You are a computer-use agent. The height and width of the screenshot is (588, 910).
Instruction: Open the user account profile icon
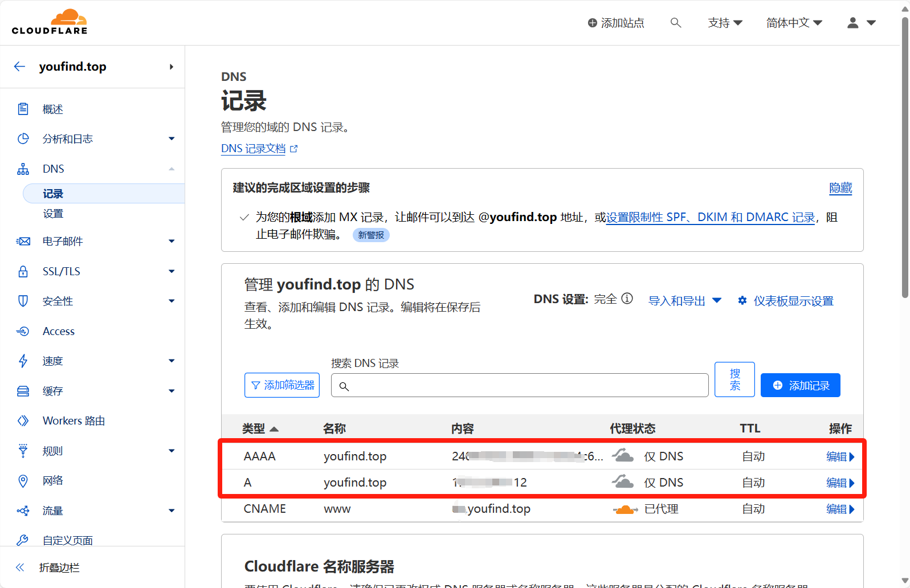(853, 23)
